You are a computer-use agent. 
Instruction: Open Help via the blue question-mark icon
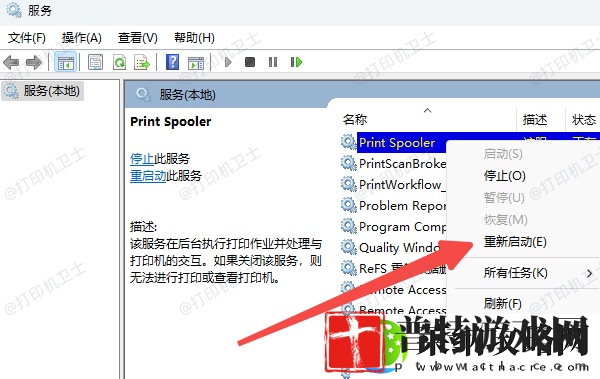(173, 62)
